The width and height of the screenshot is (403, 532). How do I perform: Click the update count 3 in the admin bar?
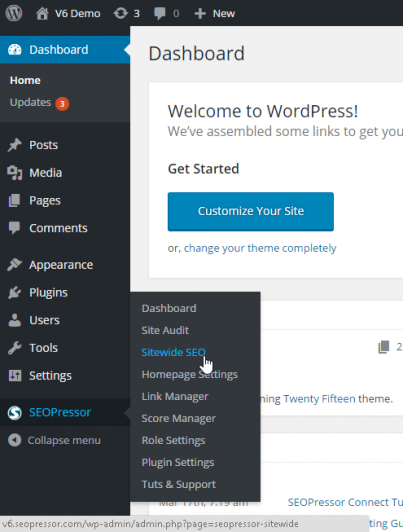click(136, 14)
